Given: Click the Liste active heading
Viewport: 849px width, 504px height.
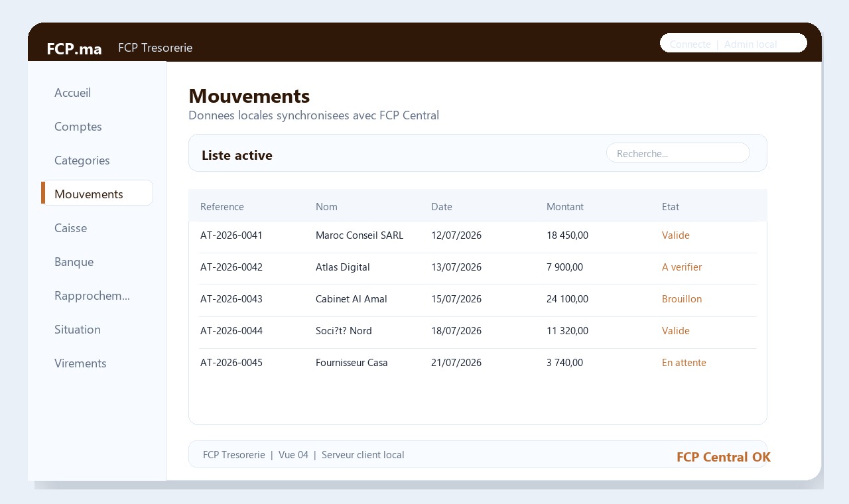Looking at the screenshot, I should [237, 155].
